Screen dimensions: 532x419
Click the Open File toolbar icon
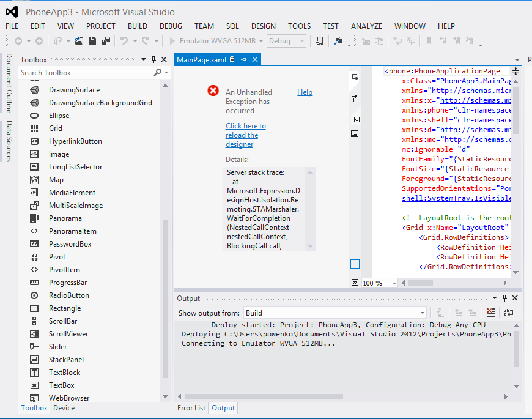(79, 41)
